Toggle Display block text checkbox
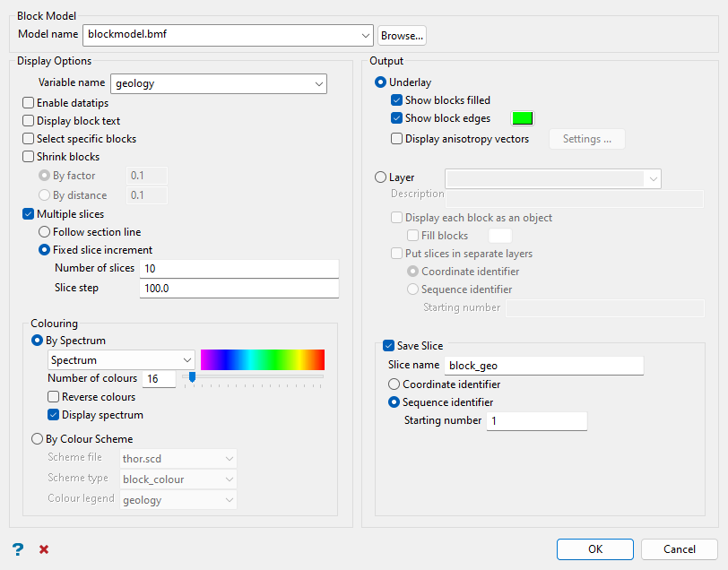 (29, 121)
